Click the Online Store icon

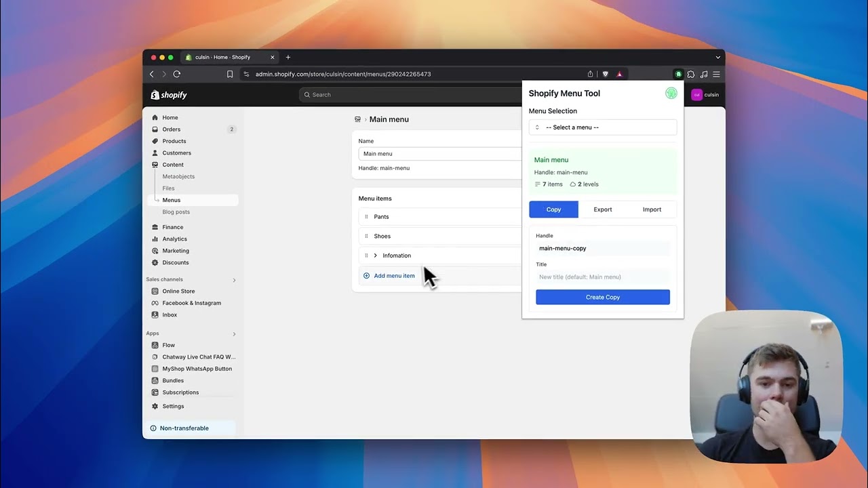155,291
